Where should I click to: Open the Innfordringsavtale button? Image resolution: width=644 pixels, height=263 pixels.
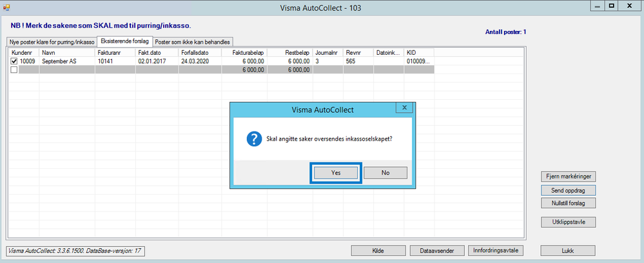tap(496, 251)
